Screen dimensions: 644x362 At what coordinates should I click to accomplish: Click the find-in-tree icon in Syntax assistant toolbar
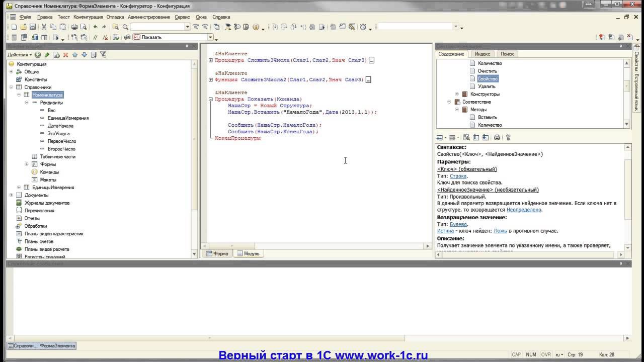tap(467, 137)
